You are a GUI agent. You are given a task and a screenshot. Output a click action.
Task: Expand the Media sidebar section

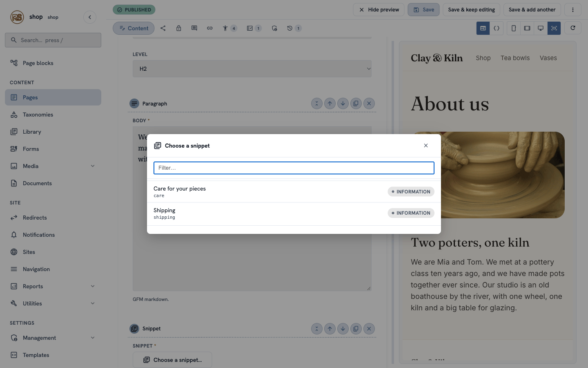pos(93,166)
